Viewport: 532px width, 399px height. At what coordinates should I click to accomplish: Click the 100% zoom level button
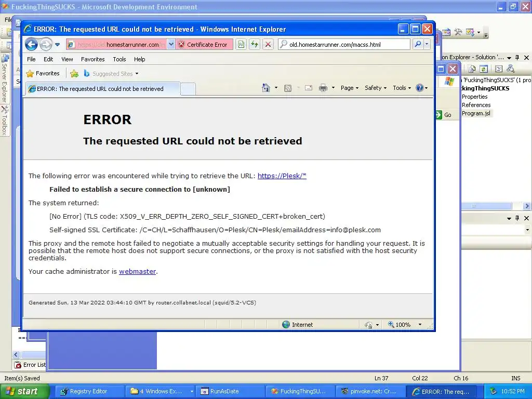pos(400,325)
